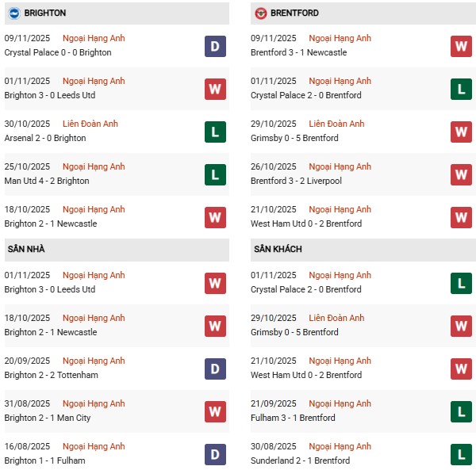Click the L badge for Sunderland 2-1 Brentford
The height and width of the screenshot is (470, 476).
click(x=461, y=454)
